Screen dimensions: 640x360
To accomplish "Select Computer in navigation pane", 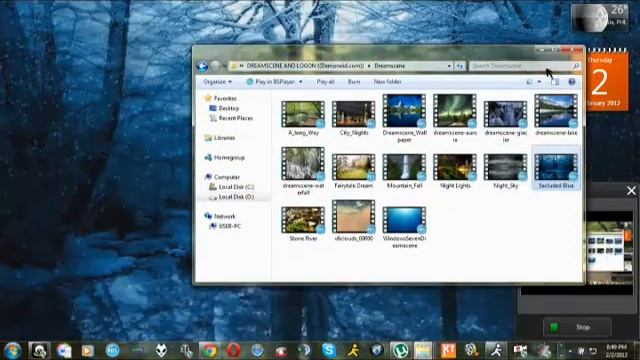I will (x=222, y=177).
